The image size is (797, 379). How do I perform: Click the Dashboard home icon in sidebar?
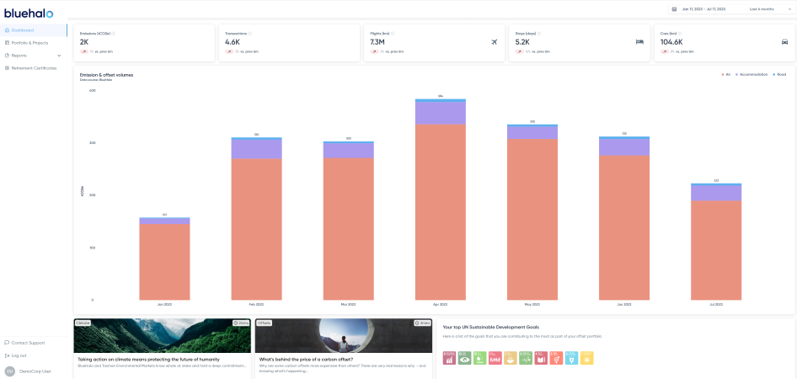coord(7,30)
